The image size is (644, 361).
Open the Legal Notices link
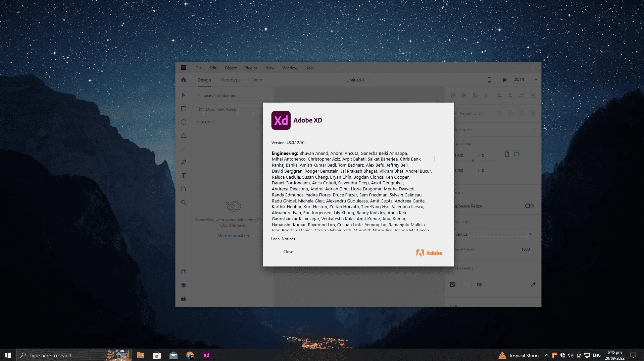coord(283,239)
